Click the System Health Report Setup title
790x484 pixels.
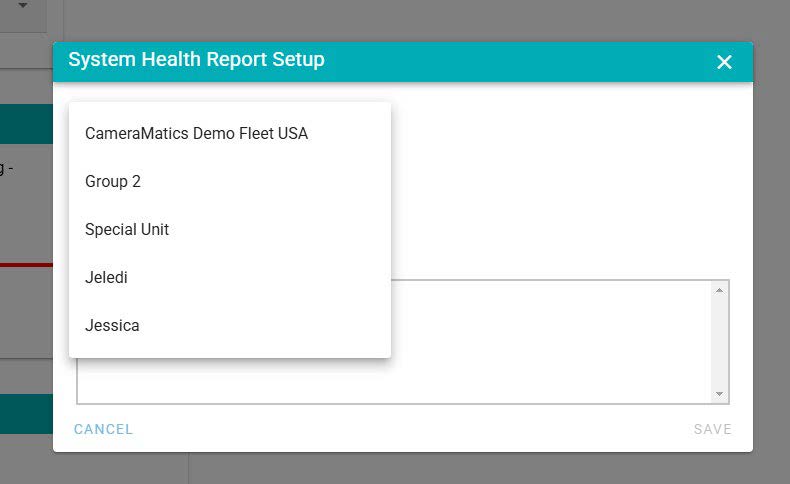(x=196, y=60)
